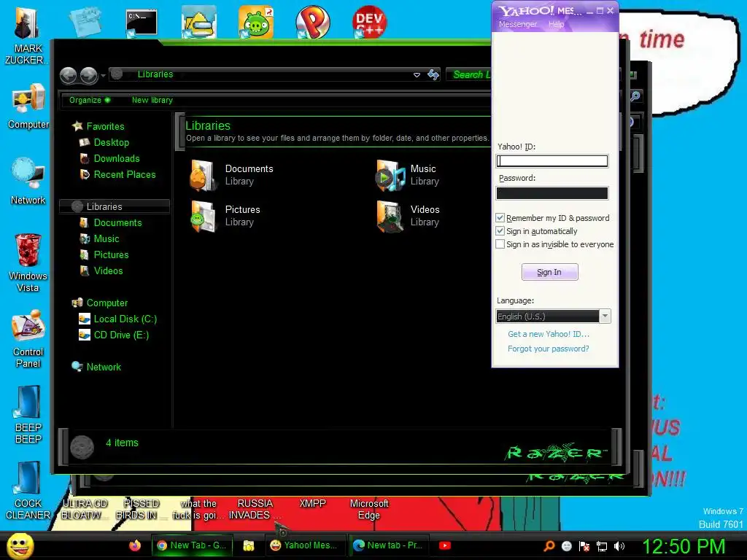Open MARK ZUCKER desktop icon
The height and width of the screenshot is (560, 747).
click(x=27, y=35)
